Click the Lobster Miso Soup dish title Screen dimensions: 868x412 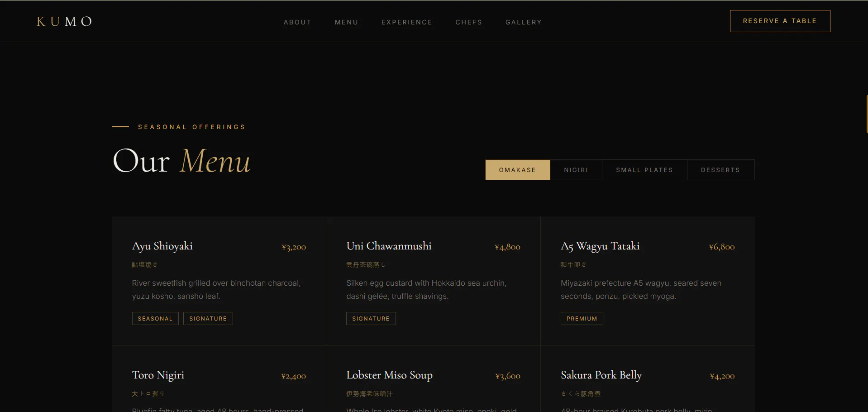tap(389, 375)
